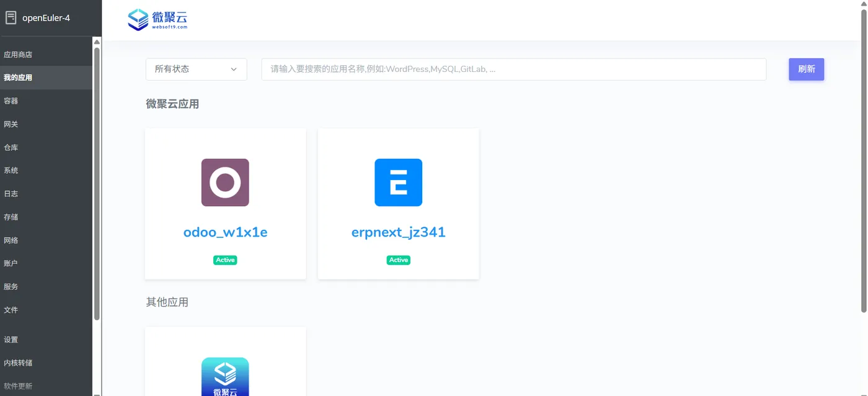Expand the 所有状态 status dropdown
The height and width of the screenshot is (396, 868).
(197, 70)
